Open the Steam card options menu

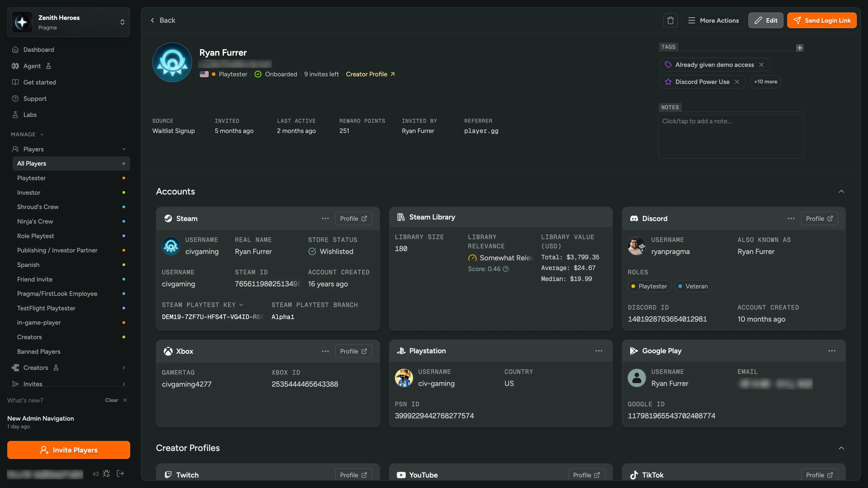pyautogui.click(x=325, y=218)
